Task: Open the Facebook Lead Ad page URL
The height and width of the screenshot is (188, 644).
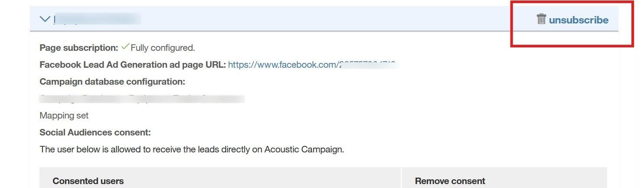Action: click(x=282, y=65)
